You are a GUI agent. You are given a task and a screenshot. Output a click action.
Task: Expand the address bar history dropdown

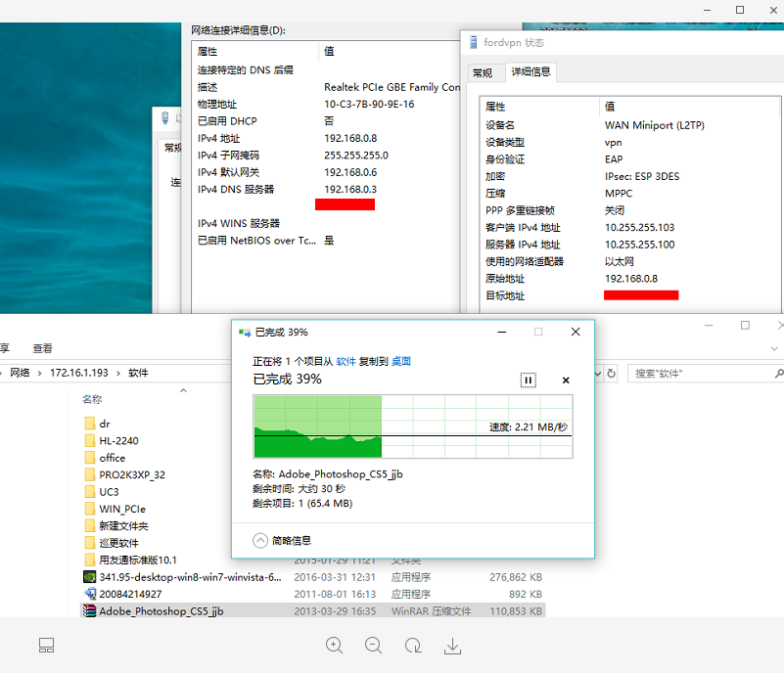(x=597, y=374)
